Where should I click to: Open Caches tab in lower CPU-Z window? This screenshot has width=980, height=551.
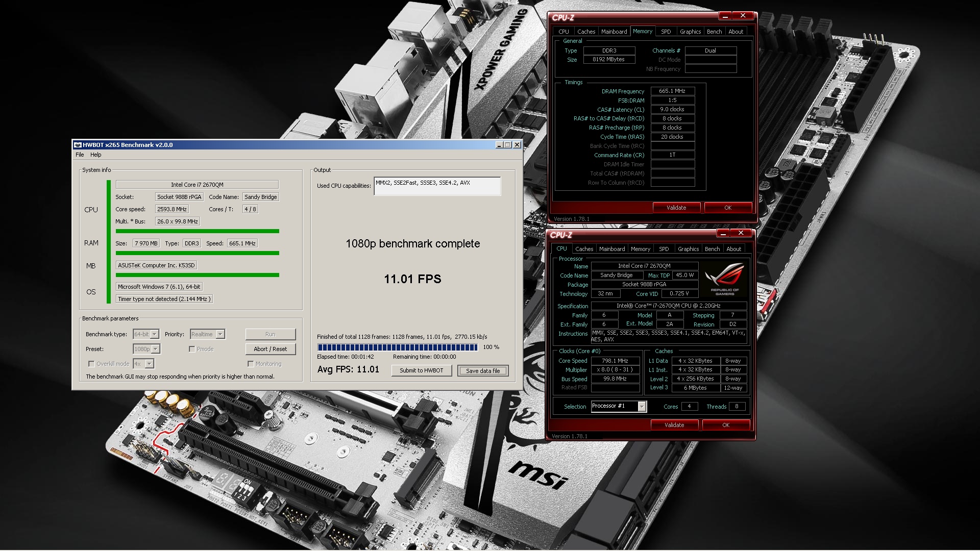(584, 249)
